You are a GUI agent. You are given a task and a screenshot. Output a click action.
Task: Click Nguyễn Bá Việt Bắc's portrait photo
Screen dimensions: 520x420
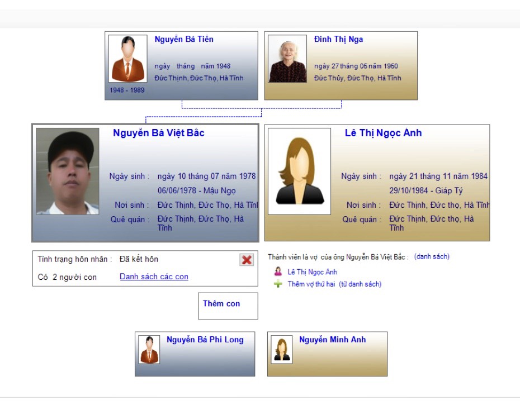coord(67,171)
